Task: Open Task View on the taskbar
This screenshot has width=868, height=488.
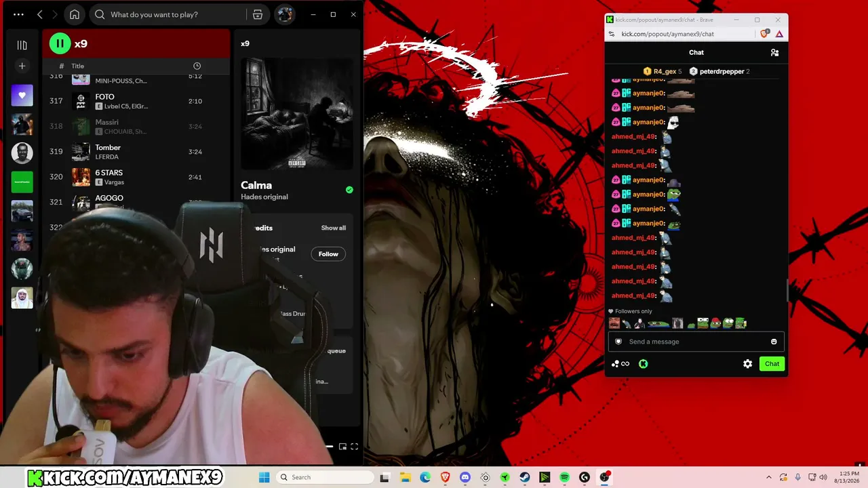Action: (384, 477)
